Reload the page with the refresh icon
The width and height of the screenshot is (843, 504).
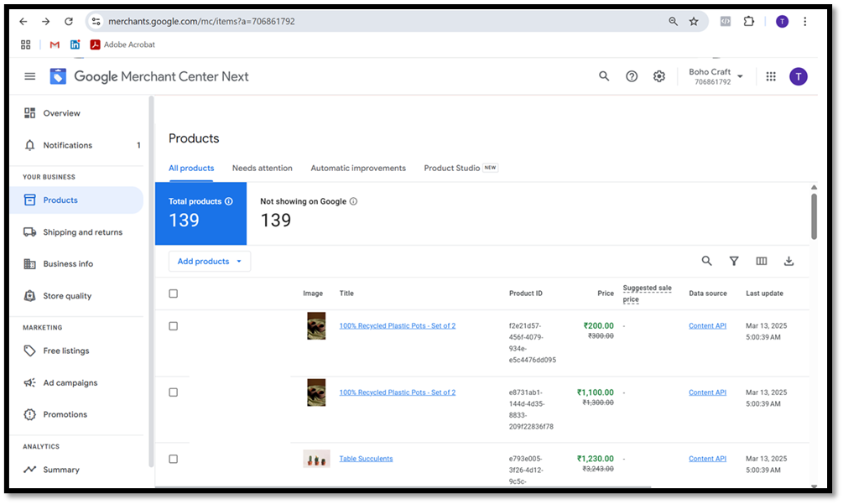(x=68, y=22)
